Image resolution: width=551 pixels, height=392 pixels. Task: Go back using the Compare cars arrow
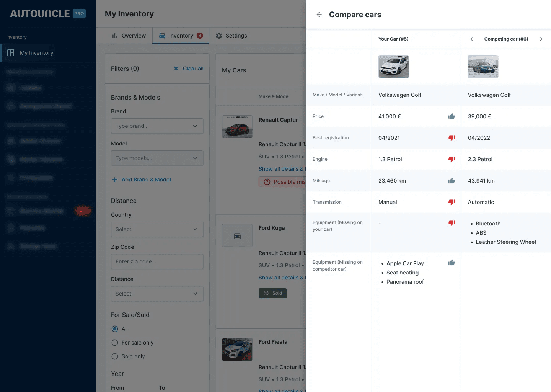pos(319,15)
